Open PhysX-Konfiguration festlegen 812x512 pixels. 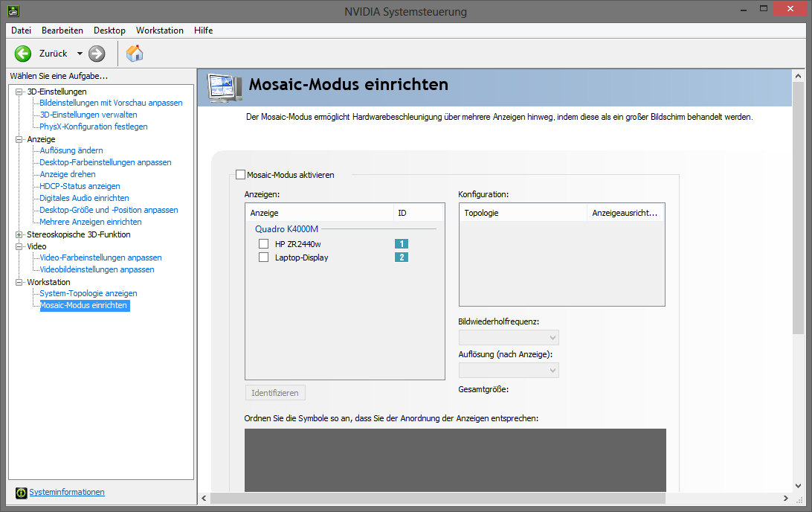(93, 127)
